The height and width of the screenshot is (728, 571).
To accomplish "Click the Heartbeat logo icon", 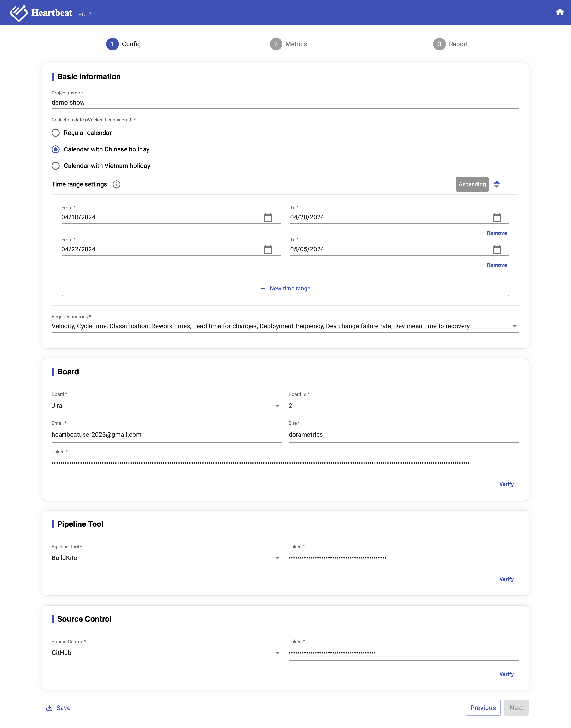I will point(18,13).
